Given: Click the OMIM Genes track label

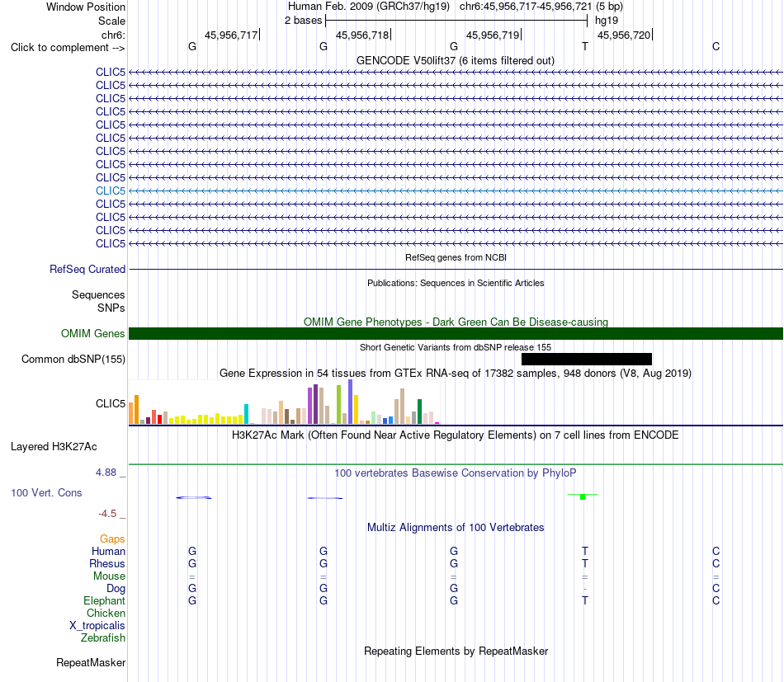Looking at the screenshot, I should coord(92,333).
